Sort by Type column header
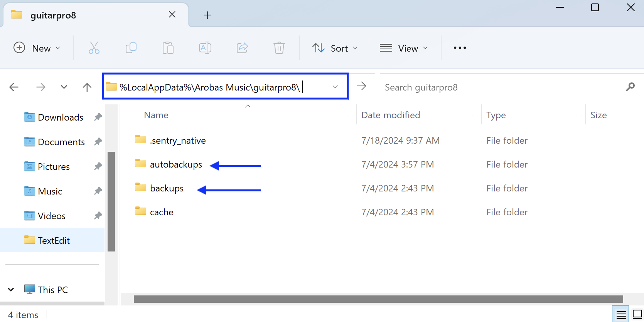The width and height of the screenshot is (644, 322). tap(496, 115)
